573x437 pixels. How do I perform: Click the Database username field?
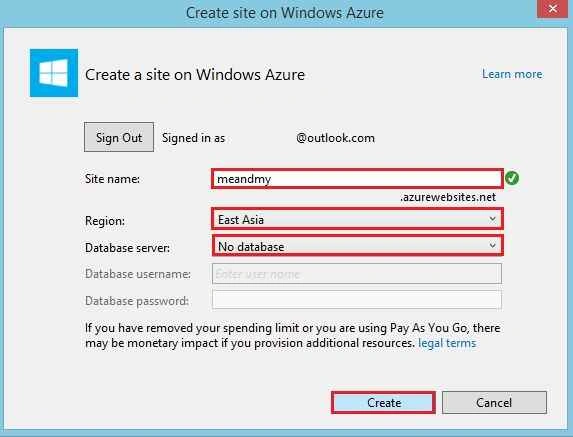coord(357,274)
